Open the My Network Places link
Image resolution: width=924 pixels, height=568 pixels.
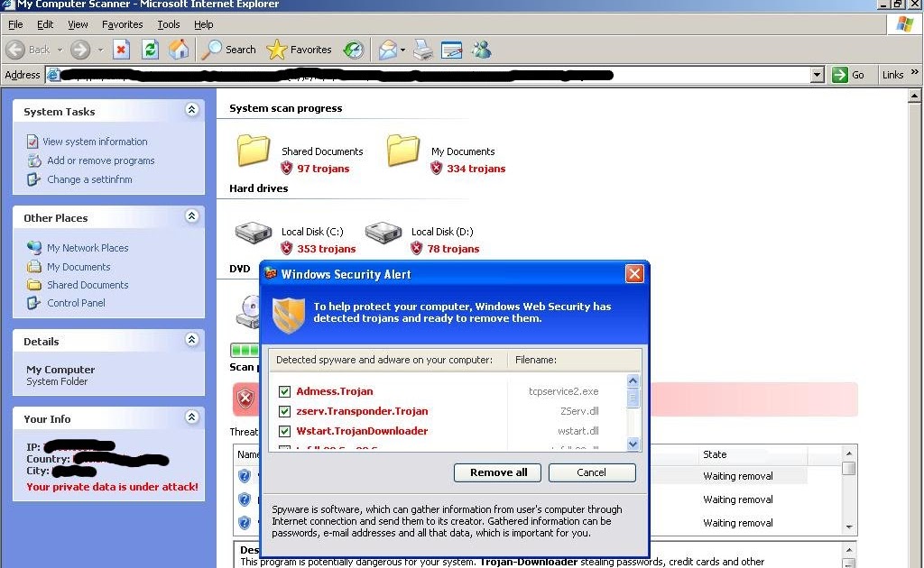click(88, 248)
